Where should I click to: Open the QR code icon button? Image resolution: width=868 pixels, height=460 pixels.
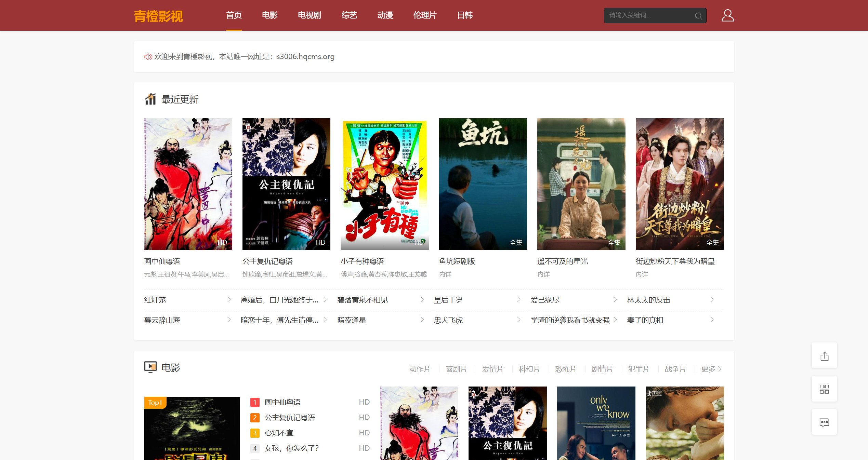click(824, 389)
